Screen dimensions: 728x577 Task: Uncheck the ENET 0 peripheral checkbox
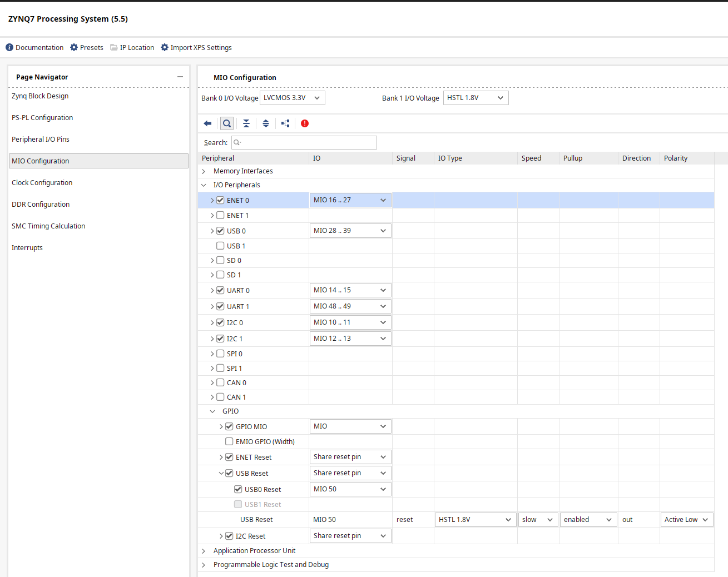point(220,200)
